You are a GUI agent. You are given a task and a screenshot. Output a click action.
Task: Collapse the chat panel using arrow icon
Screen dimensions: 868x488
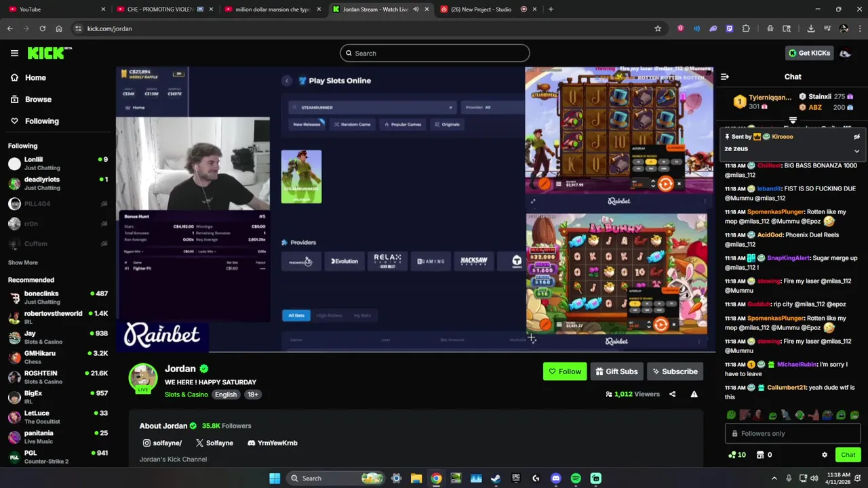(724, 77)
